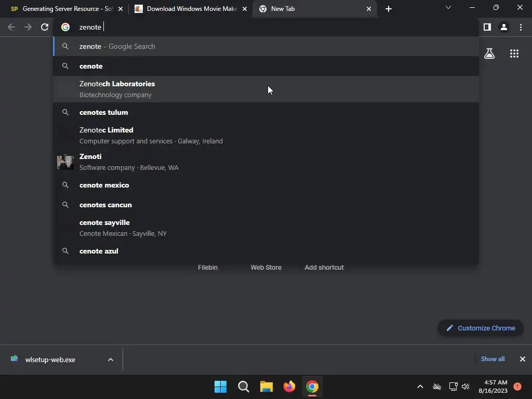532x399 pixels.
Task: Select Zenoti software company suggestion
Action: (266, 162)
